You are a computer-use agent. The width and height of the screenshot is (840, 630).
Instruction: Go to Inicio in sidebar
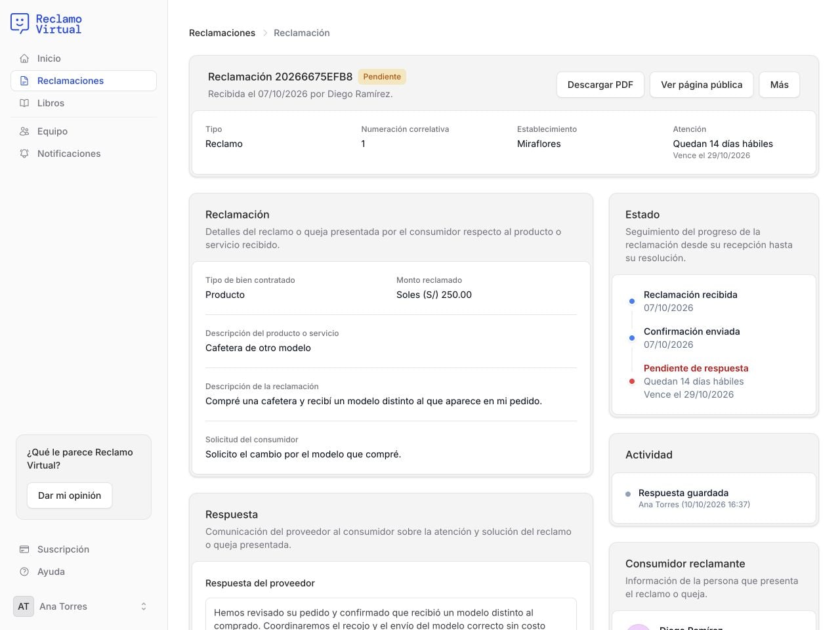tap(83, 58)
